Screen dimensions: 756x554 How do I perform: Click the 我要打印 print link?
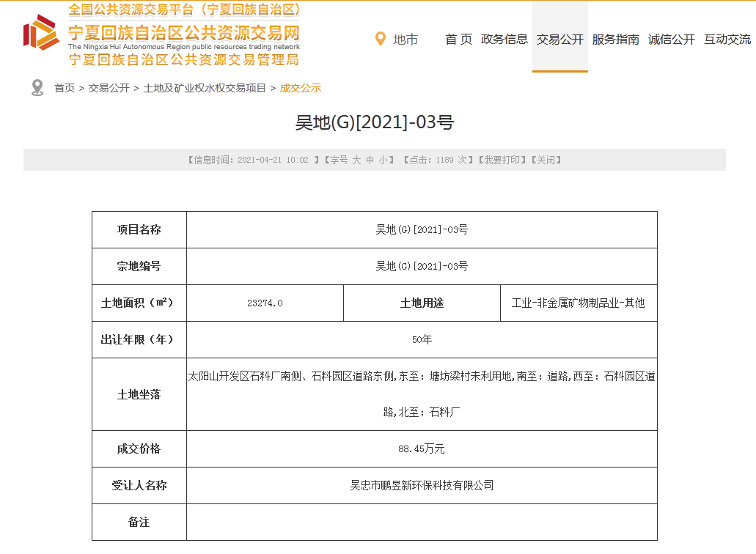click(502, 160)
